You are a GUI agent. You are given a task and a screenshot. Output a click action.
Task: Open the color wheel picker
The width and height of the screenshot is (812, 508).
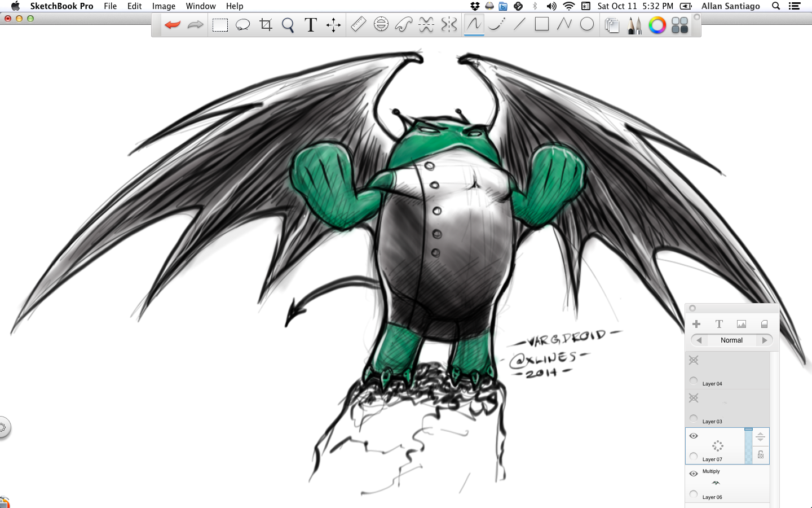pyautogui.click(x=656, y=25)
